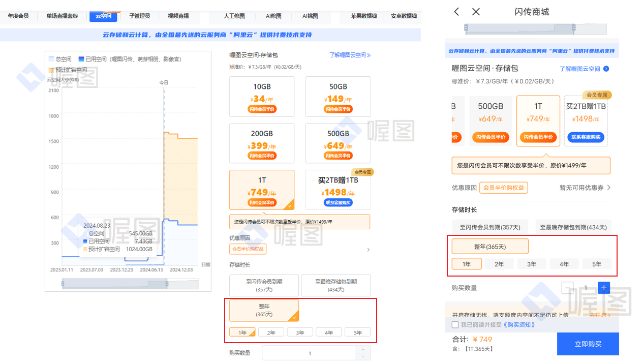Click desktop 会员半价购权益 tag
Image resolution: width=643 pixels, height=364 pixels.
click(x=248, y=249)
